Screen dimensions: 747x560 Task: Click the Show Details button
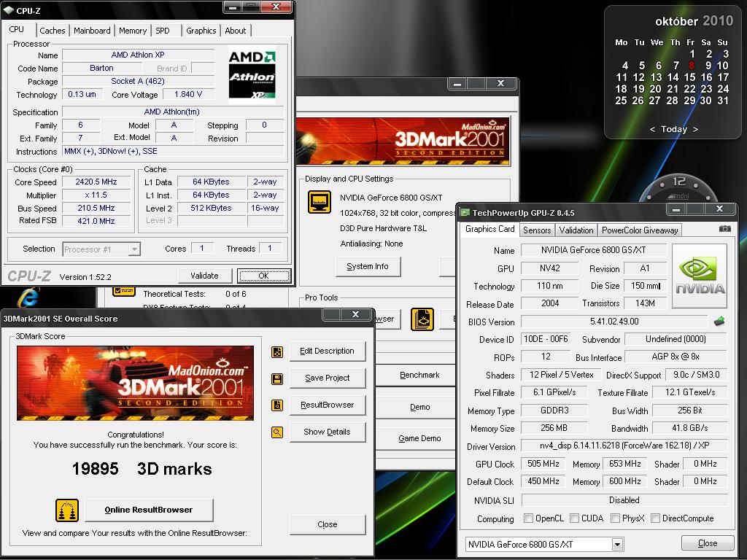328,432
